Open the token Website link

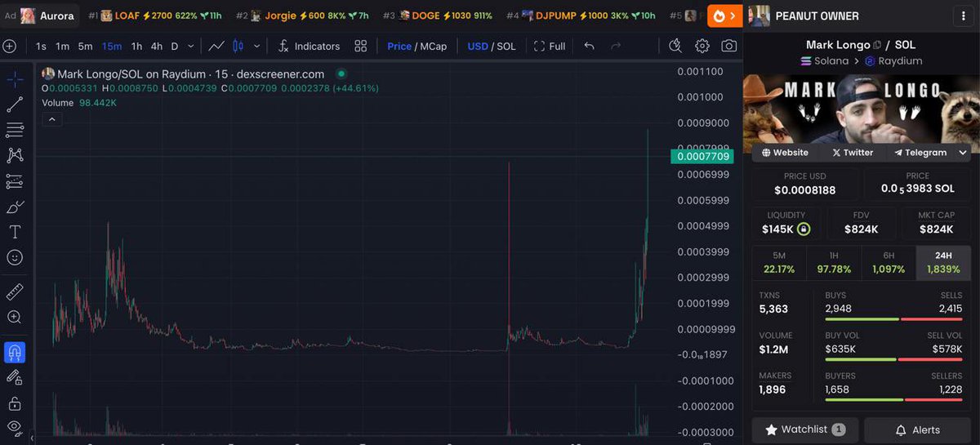[786, 153]
